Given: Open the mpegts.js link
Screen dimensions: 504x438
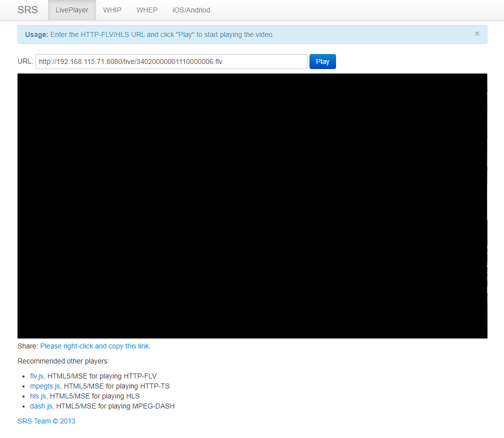Looking at the screenshot, I should coord(45,386).
